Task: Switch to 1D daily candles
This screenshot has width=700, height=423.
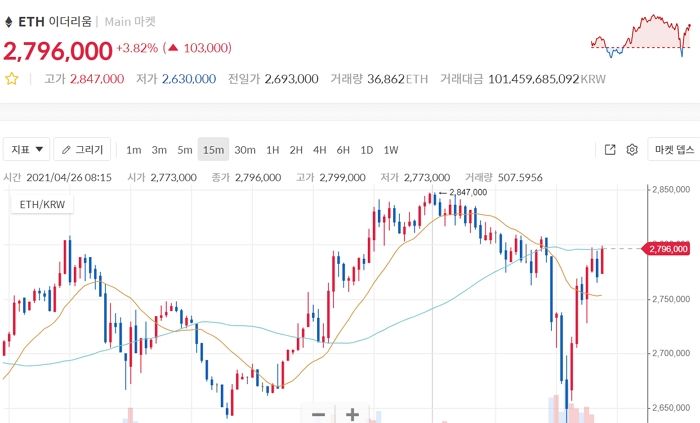Action: [x=367, y=150]
